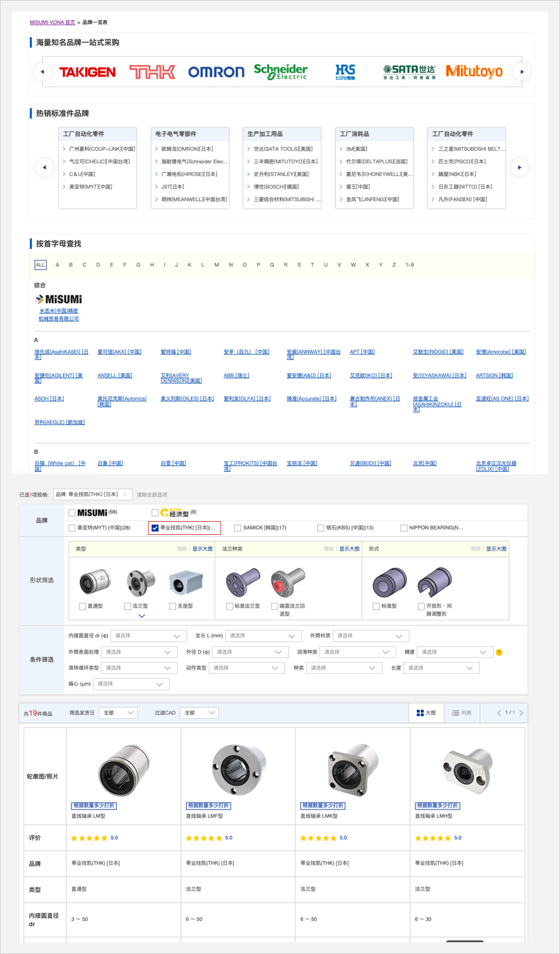The height and width of the screenshot is (954, 560).
Task: Click left arrow of hot brands carousel
Action: pos(45,167)
